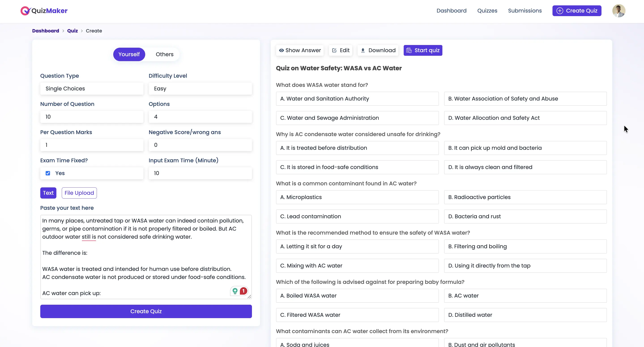Click the Per Question Marks field

[92, 145]
